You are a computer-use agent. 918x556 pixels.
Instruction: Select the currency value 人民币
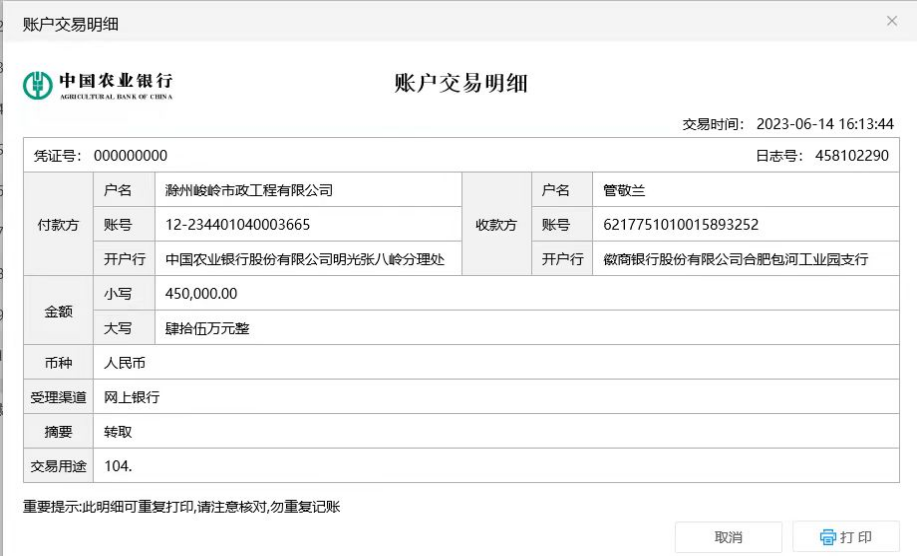pos(125,363)
